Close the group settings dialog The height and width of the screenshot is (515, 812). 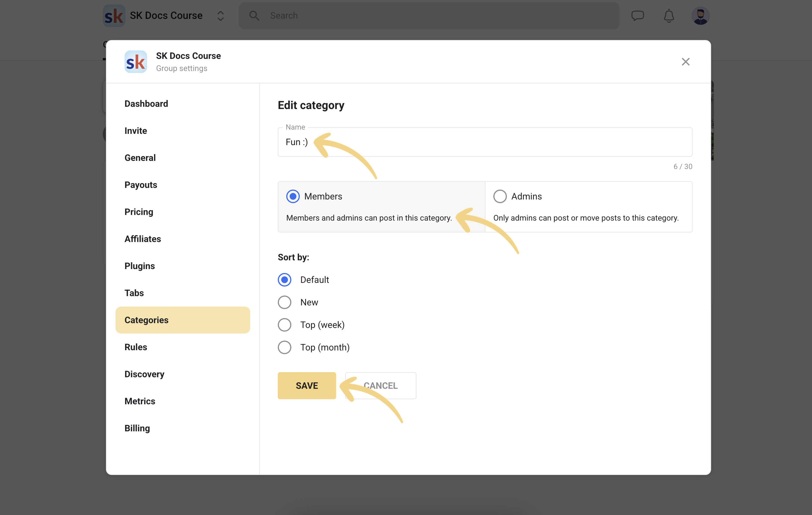[x=685, y=62]
